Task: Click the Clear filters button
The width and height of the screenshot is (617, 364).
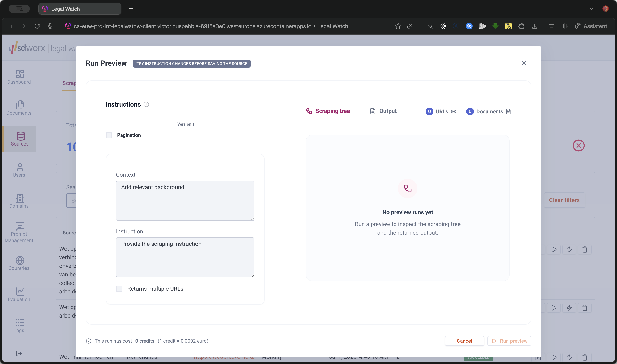Action: (564, 200)
